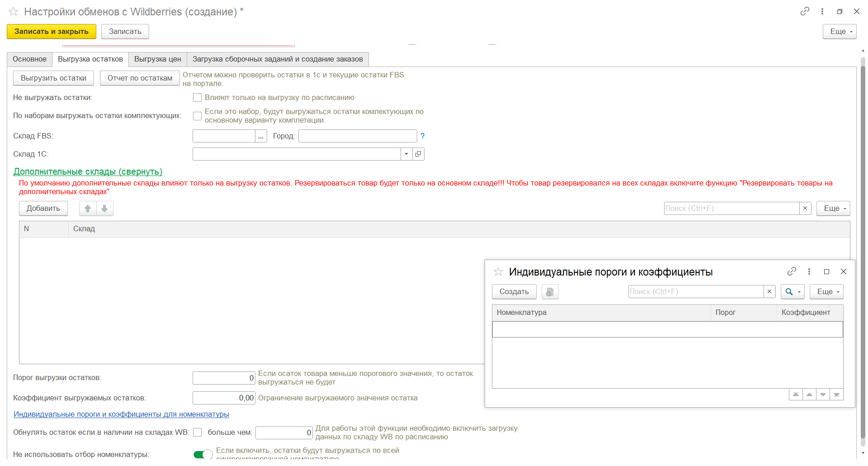868x466 pixels.
Task: Add main settings form to favorites
Action: pos(14,12)
